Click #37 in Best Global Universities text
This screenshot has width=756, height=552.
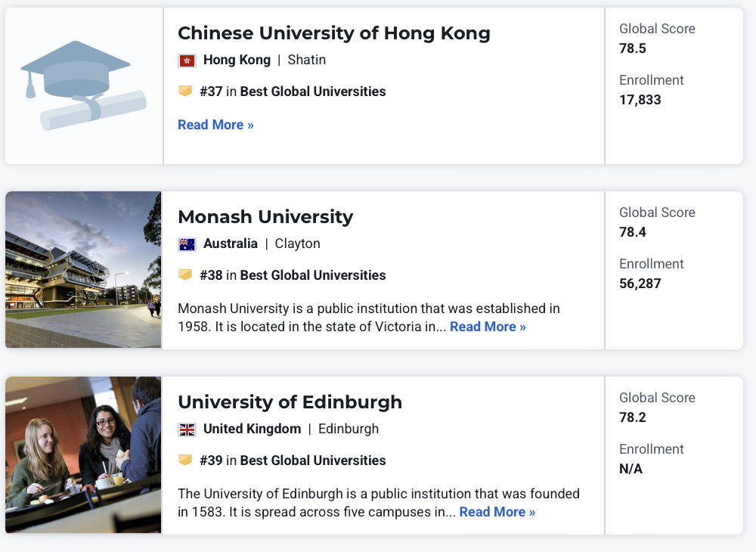point(293,91)
